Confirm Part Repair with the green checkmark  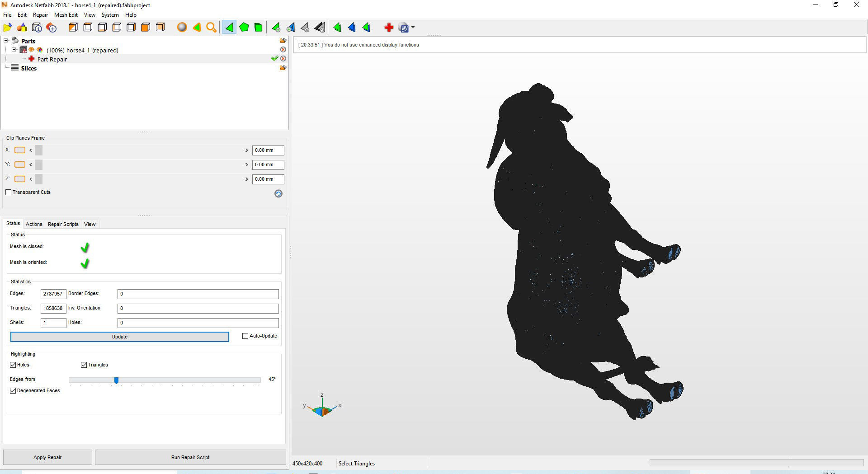pyautogui.click(x=274, y=59)
